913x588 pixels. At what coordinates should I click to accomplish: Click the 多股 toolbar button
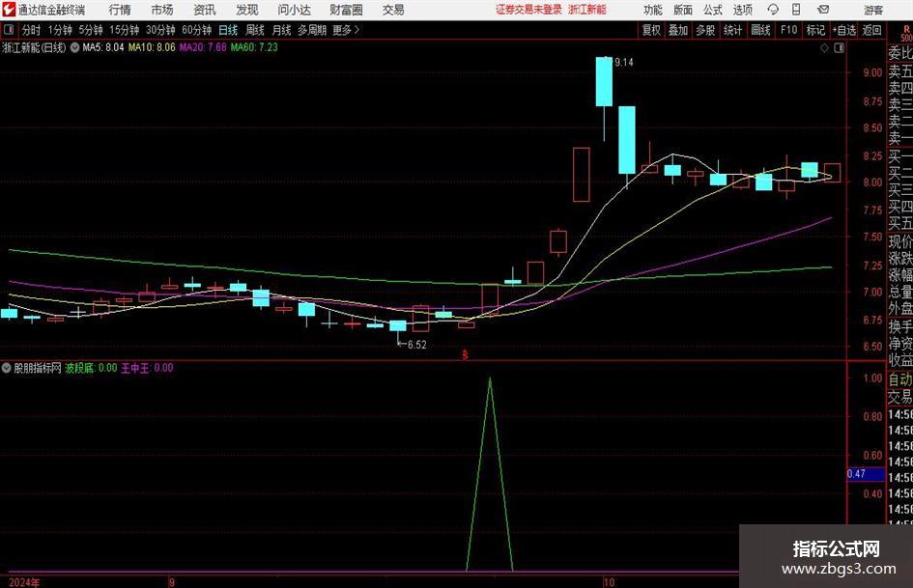click(705, 30)
